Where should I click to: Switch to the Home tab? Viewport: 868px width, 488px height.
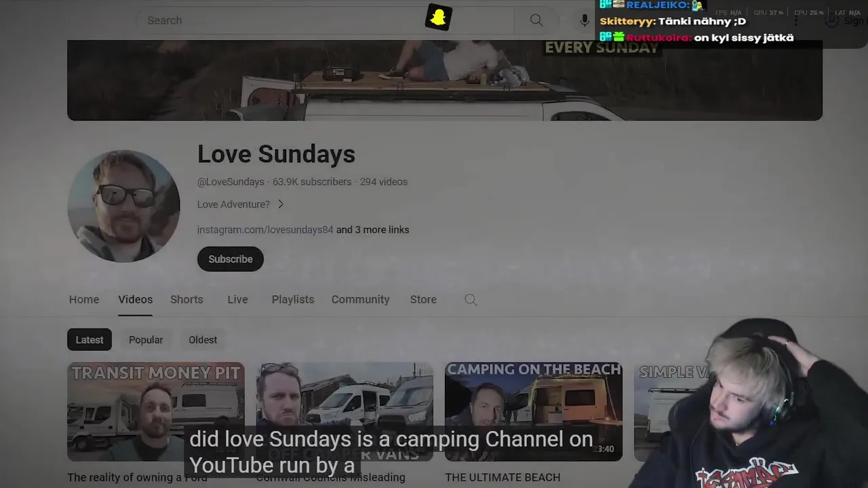click(84, 300)
